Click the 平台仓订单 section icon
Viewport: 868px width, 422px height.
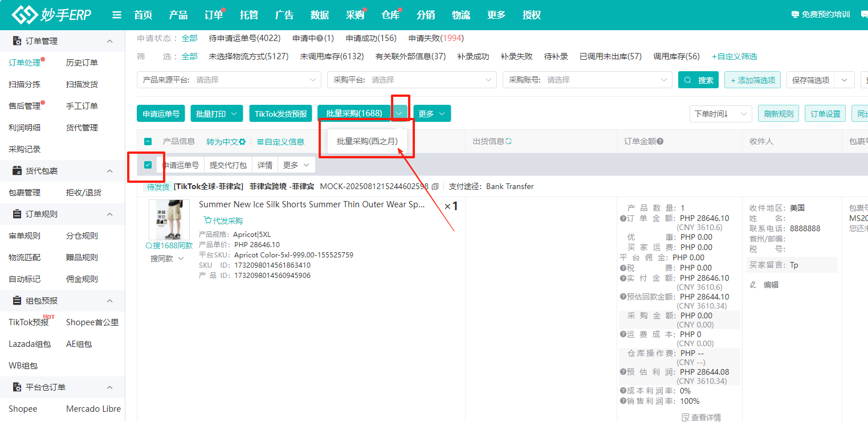17,387
